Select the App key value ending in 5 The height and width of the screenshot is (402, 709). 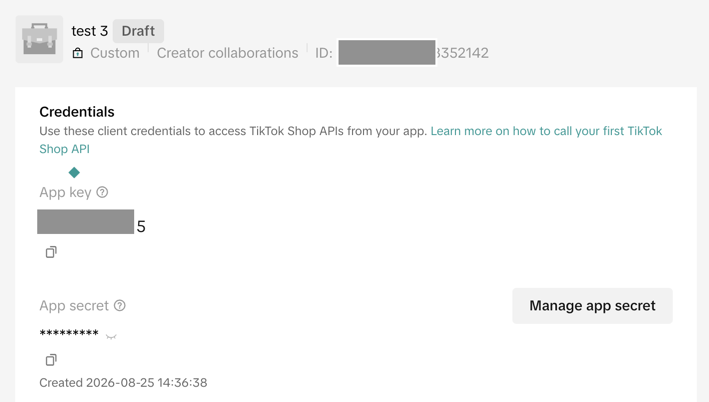91,222
